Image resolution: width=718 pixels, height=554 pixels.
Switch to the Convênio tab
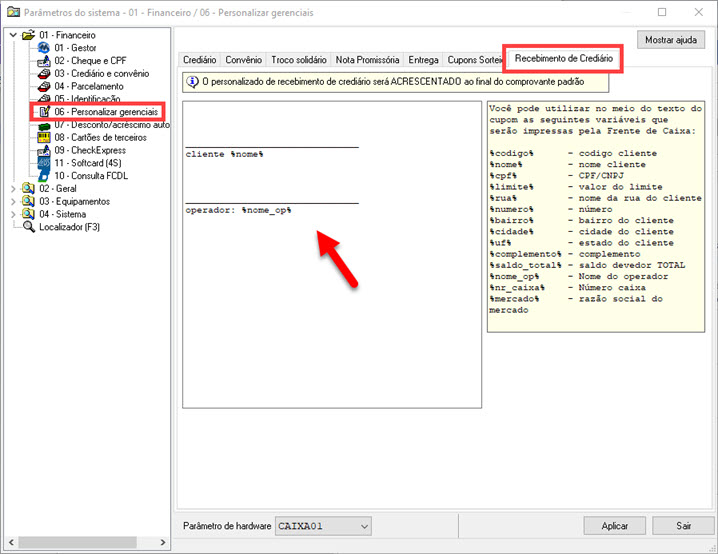tap(244, 60)
